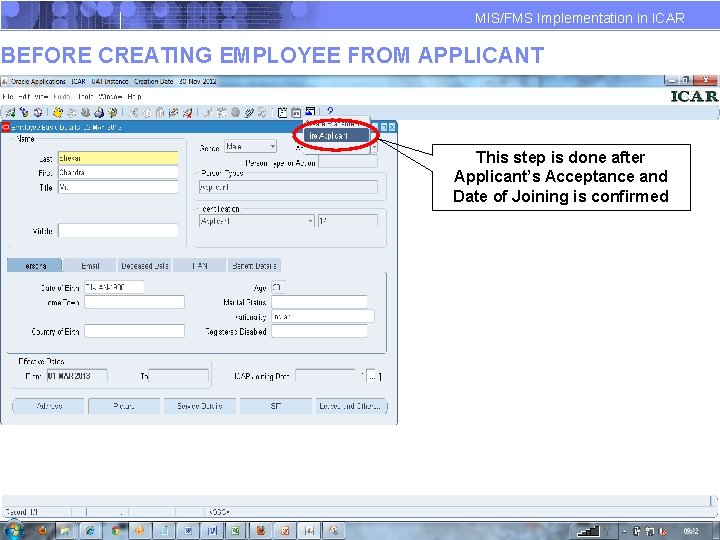Click into the First name field
Image resolution: width=720 pixels, height=540 pixels.
[x=118, y=173]
